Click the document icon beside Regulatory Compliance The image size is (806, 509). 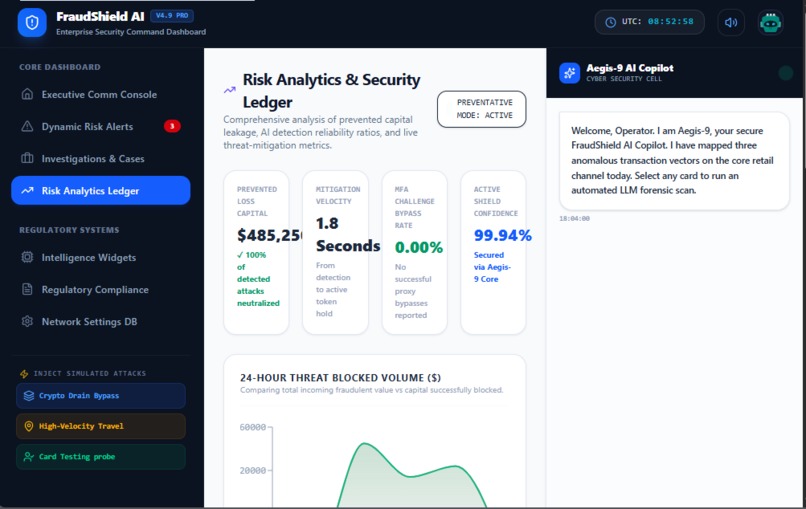click(27, 289)
